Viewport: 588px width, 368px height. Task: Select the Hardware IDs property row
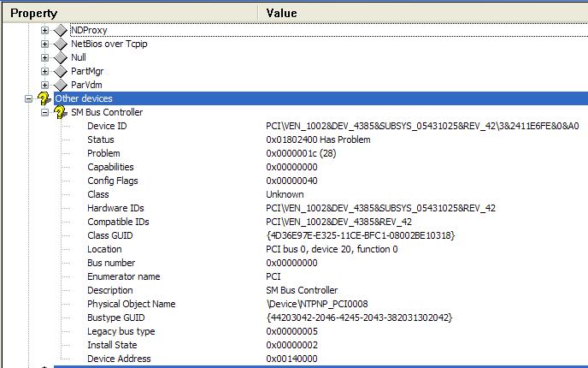point(321,208)
